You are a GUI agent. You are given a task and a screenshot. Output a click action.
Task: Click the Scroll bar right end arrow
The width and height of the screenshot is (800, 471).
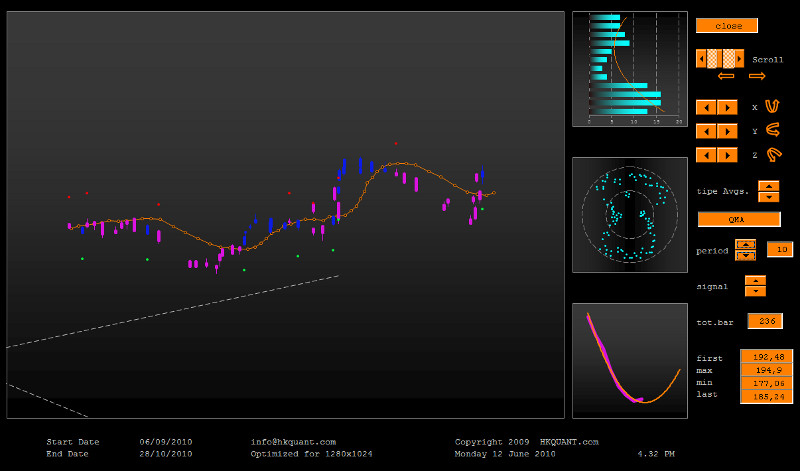point(740,58)
